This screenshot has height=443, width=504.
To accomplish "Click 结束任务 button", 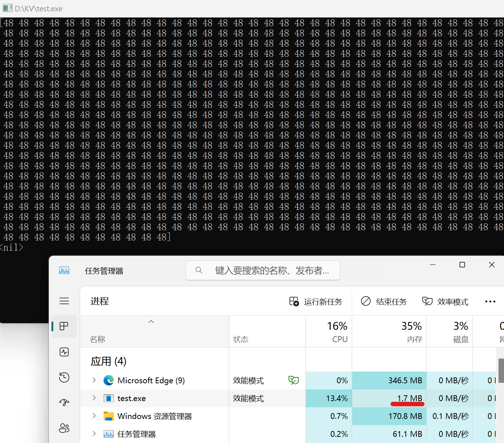I will pos(384,302).
